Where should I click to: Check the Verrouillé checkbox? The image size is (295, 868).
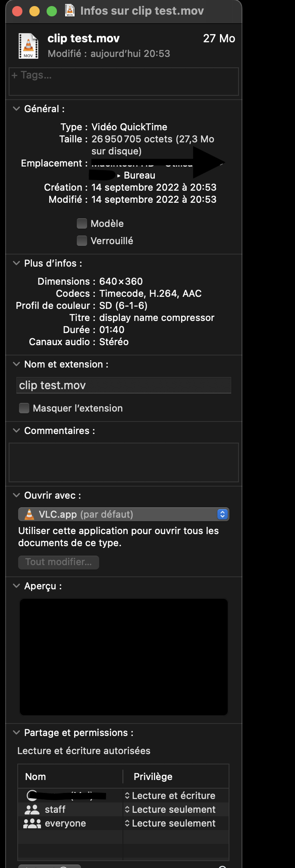tap(82, 240)
